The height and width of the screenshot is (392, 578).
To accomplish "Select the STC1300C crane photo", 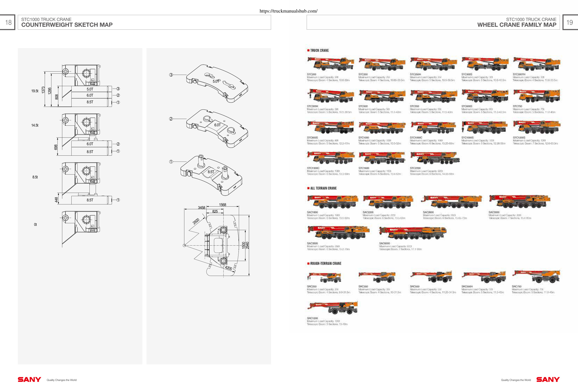I will point(330,158).
